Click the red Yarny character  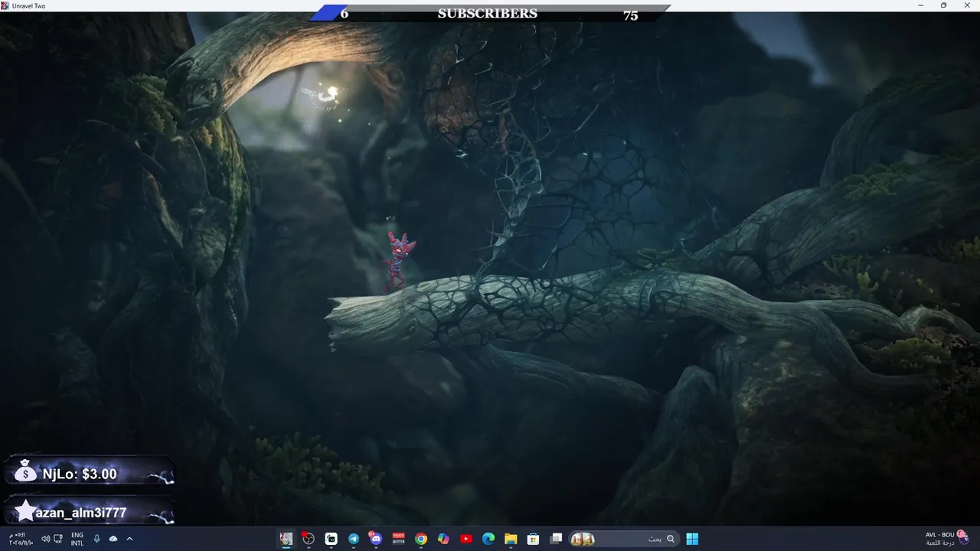pyautogui.click(x=397, y=262)
